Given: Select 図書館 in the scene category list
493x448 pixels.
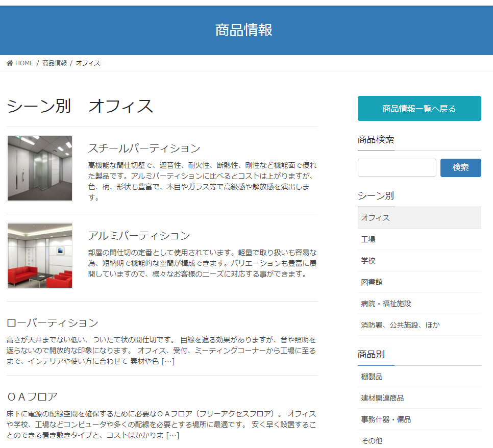Looking at the screenshot, I should 372,282.
